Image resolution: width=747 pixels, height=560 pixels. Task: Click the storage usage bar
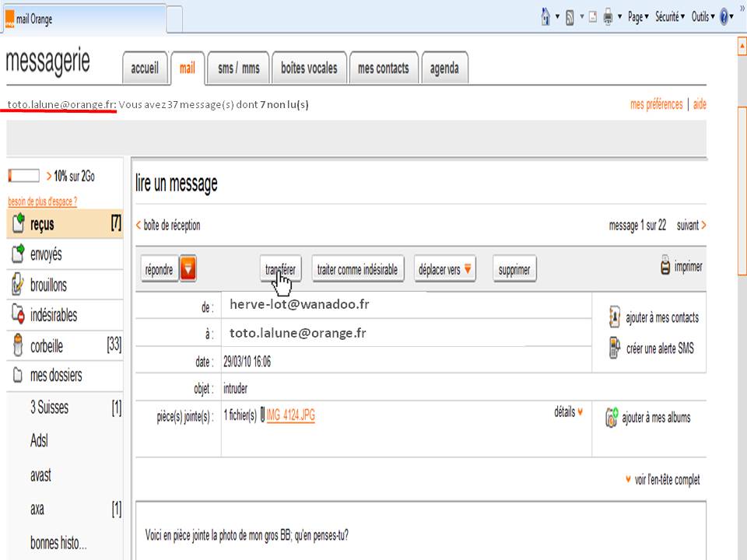coord(24,176)
